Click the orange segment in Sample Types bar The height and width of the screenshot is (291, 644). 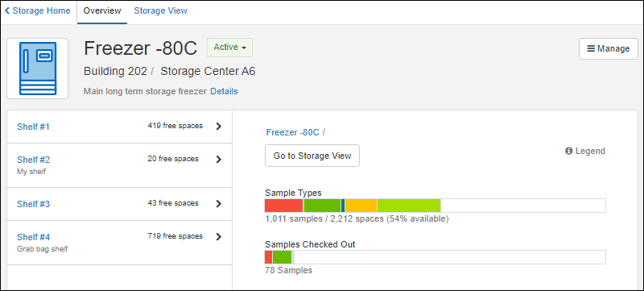tap(361, 206)
